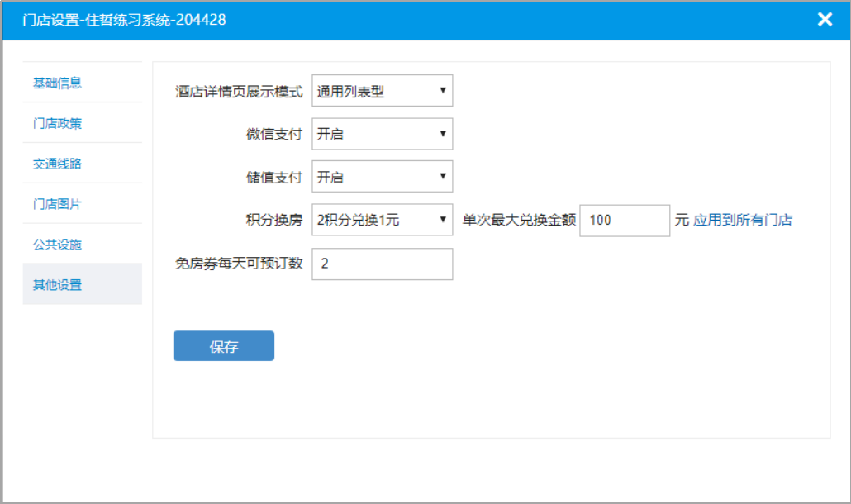
Task: Click the 单次最大兑换金额 input field
Action: 625,221
